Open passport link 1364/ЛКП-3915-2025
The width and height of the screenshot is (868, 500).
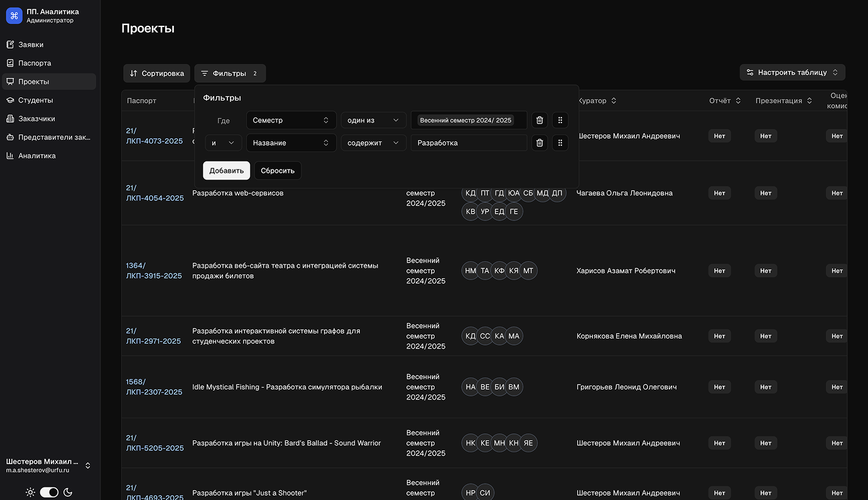point(154,271)
